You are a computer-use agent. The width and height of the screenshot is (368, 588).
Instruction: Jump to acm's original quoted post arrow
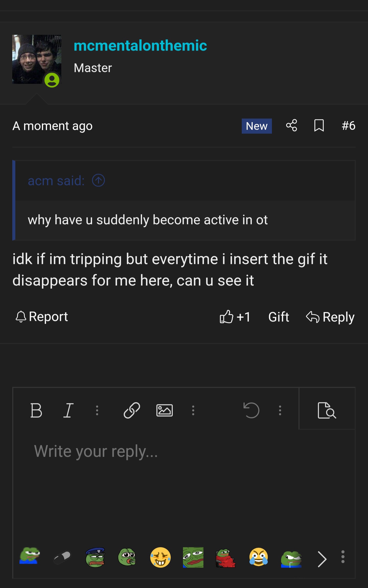(98, 181)
